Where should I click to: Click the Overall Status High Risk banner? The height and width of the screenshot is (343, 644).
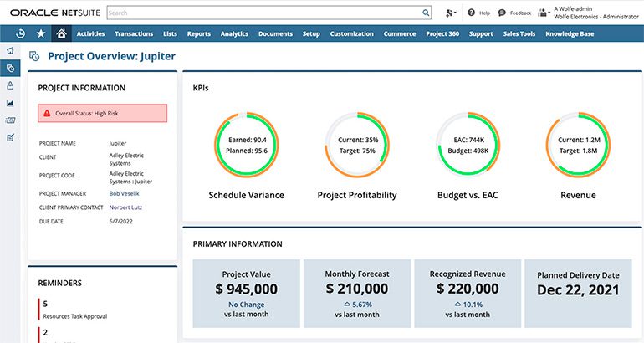[x=103, y=113]
